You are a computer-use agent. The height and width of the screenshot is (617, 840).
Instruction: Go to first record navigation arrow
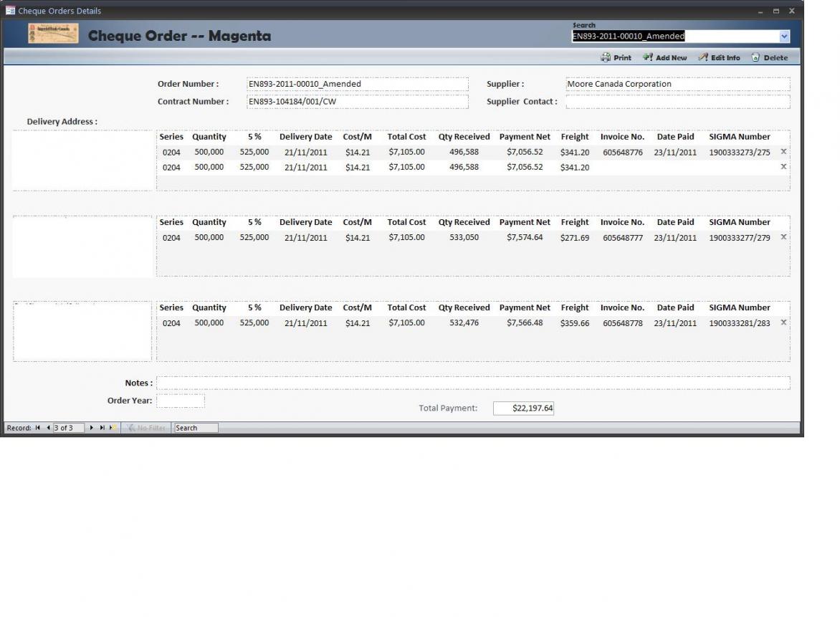37,428
